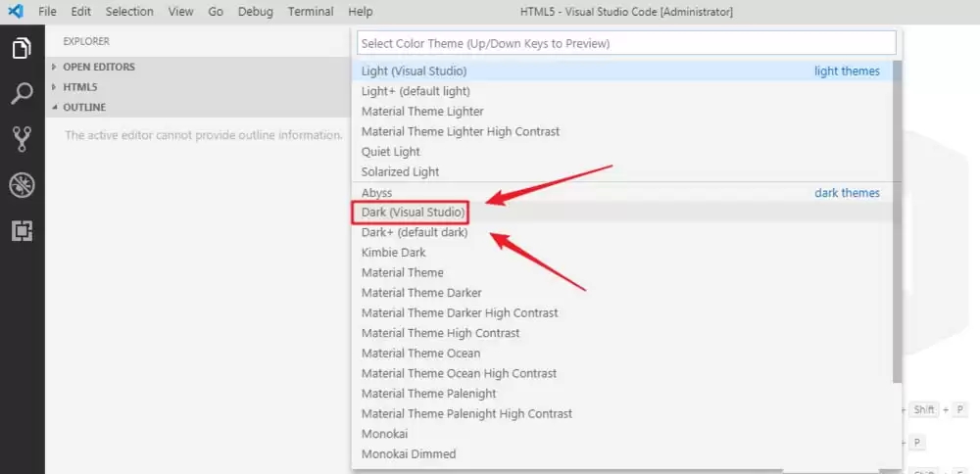Focus the Select Color Theme input
The image size is (980, 474).
point(626,43)
